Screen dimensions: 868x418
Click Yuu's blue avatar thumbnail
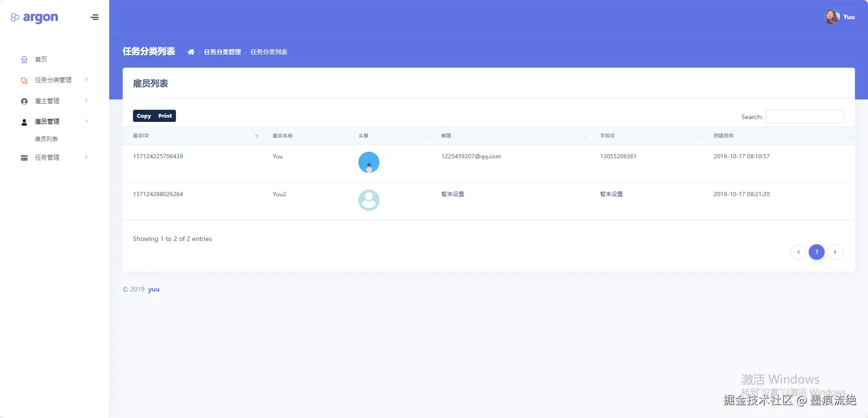coord(369,163)
